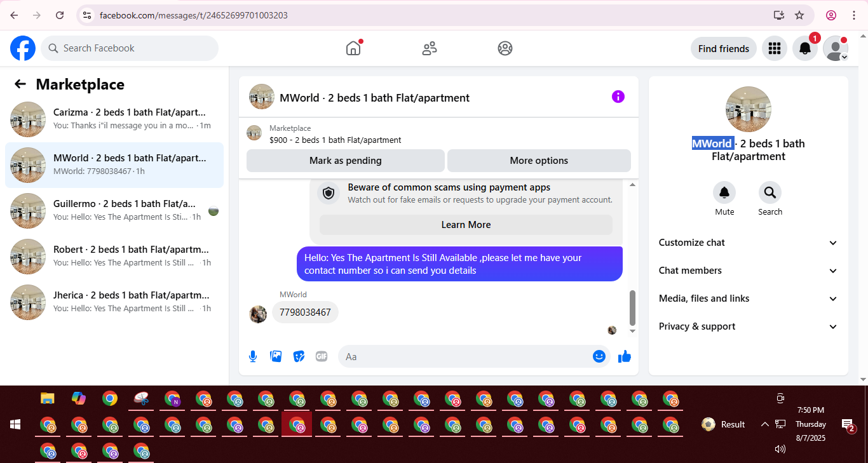Reload the page in Chrome
This screenshot has width=868, height=463.
tap(60, 15)
